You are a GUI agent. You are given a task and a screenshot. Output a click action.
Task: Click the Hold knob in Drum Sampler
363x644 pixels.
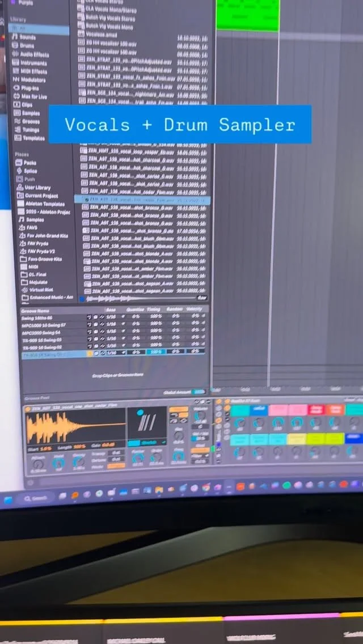[58, 464]
